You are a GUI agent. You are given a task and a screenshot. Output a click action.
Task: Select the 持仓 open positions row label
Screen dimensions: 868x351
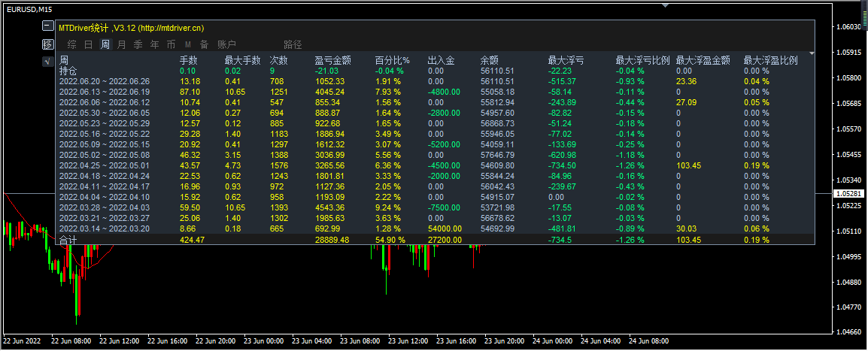pos(68,71)
